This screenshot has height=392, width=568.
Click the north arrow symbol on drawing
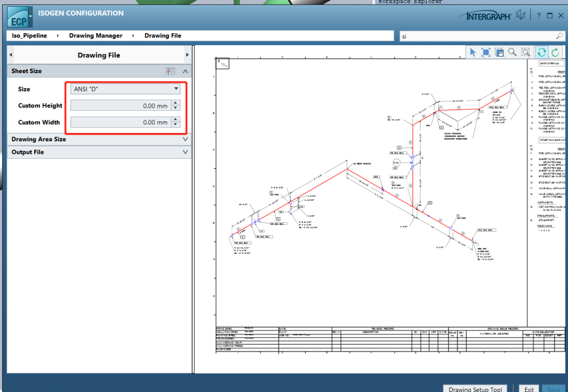click(223, 64)
